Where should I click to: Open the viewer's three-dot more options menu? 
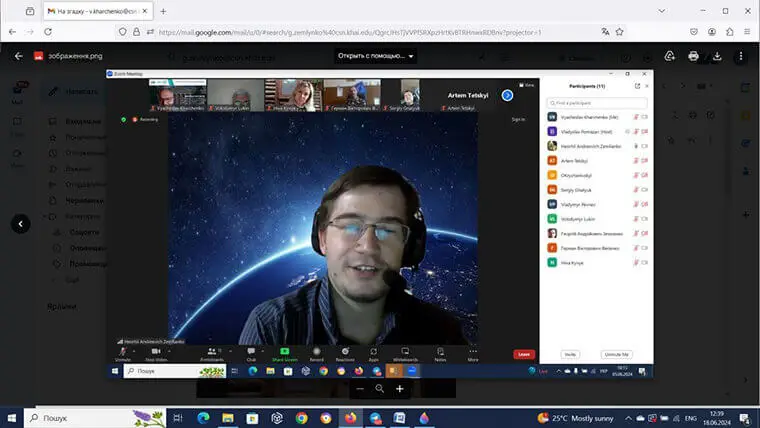point(741,56)
